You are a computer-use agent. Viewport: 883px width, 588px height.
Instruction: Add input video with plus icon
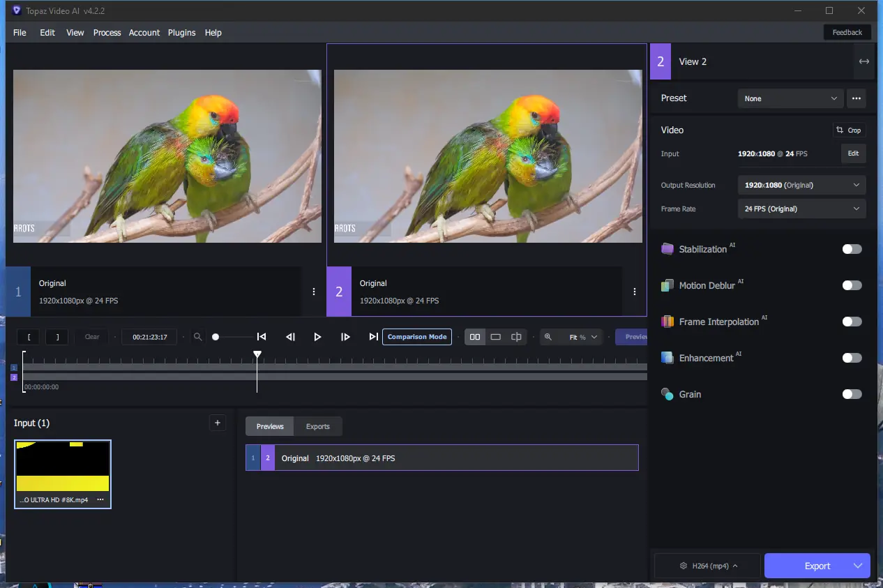pyautogui.click(x=217, y=423)
